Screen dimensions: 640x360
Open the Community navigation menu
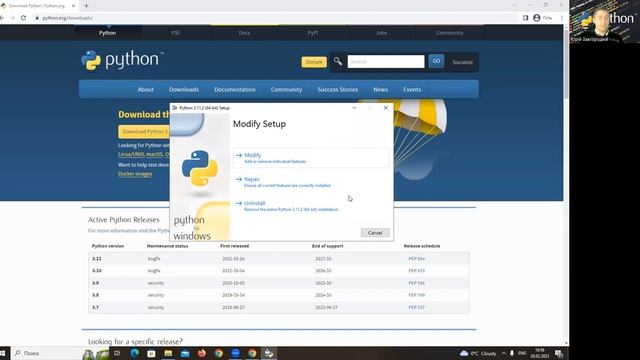(x=286, y=89)
